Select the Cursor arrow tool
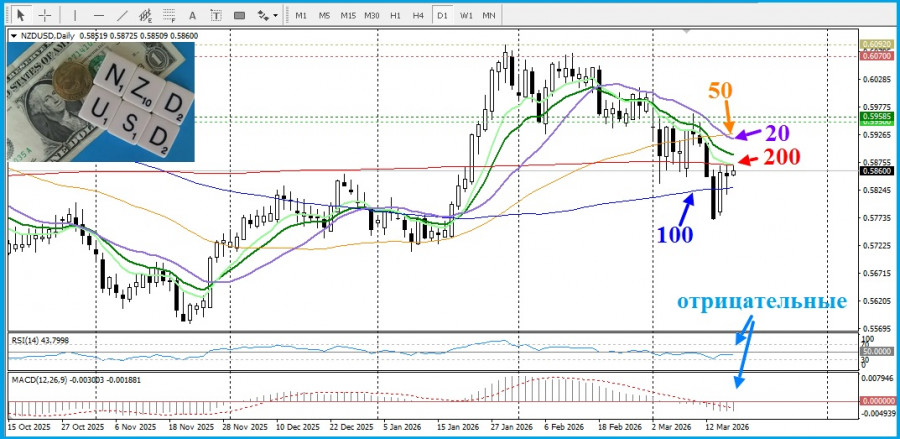 [22, 15]
